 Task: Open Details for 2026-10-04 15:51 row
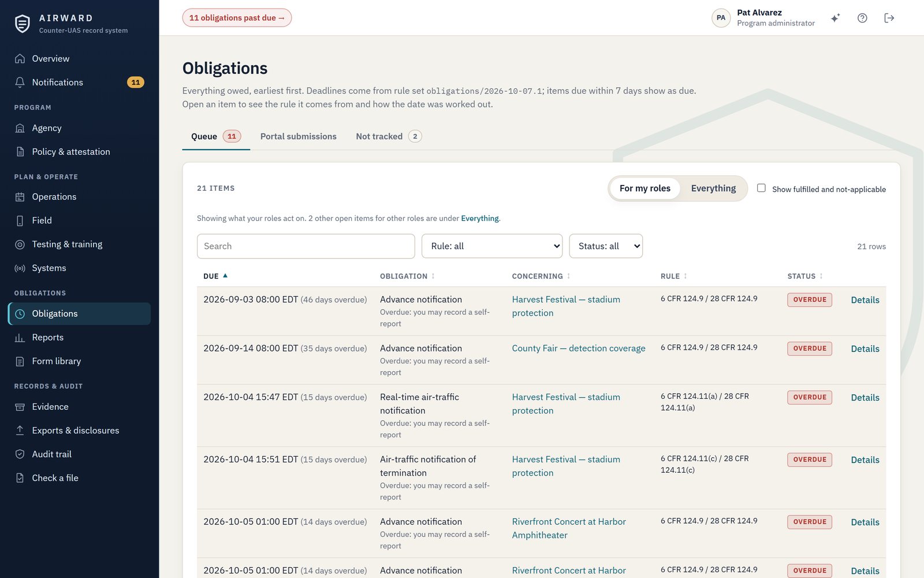[865, 460]
